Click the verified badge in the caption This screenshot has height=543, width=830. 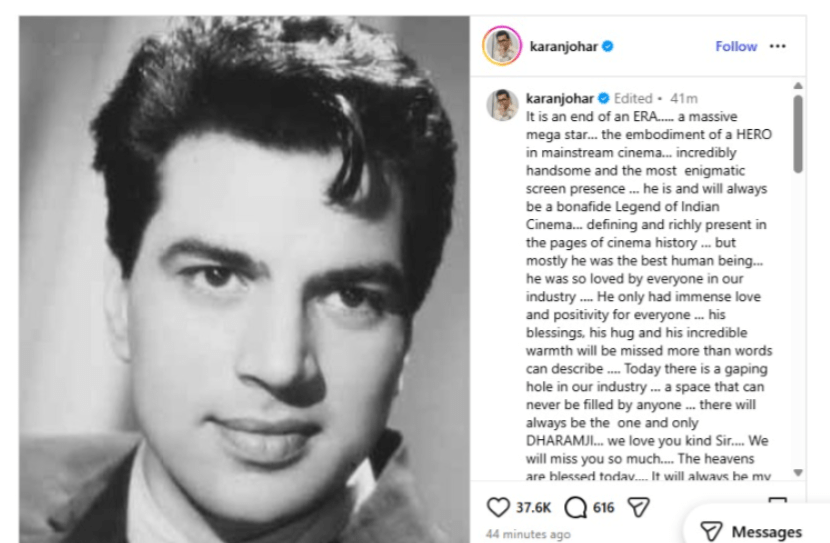point(603,98)
